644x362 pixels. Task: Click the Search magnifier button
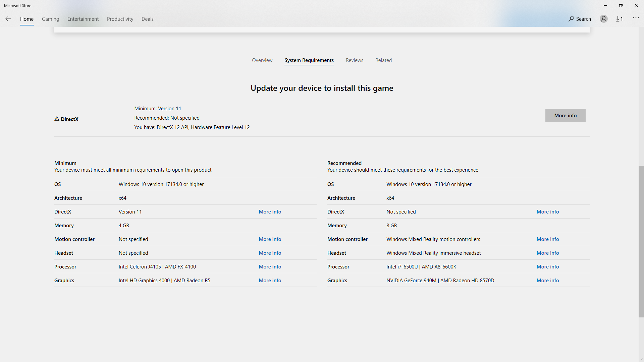click(x=580, y=19)
